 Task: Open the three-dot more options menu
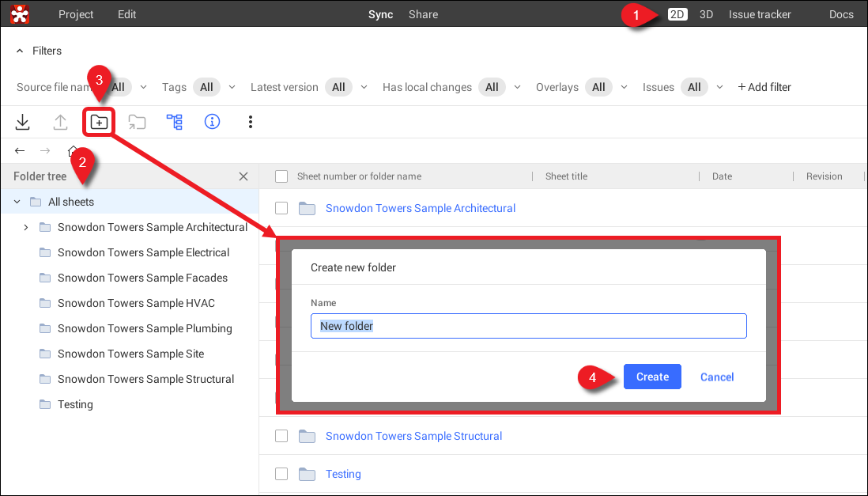[x=250, y=122]
